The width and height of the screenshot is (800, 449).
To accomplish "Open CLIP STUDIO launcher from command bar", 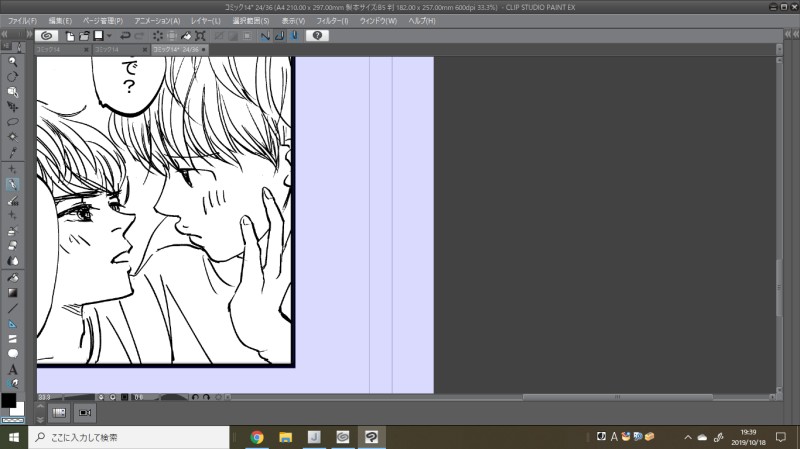I will point(46,36).
